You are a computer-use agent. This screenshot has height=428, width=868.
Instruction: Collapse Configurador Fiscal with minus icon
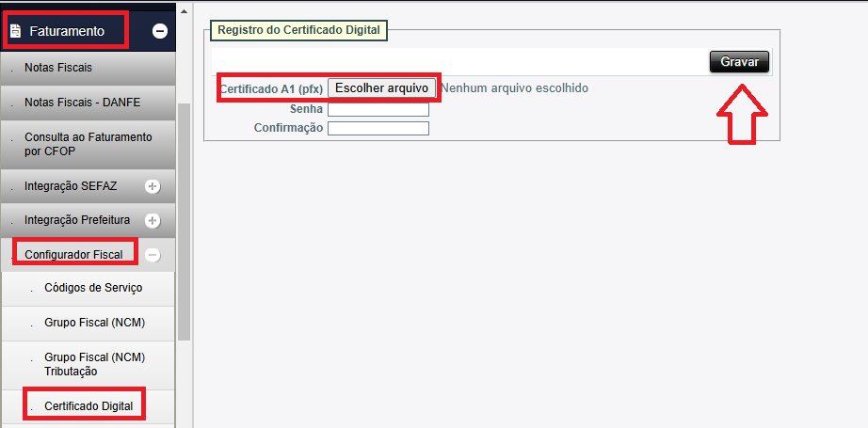point(153,254)
